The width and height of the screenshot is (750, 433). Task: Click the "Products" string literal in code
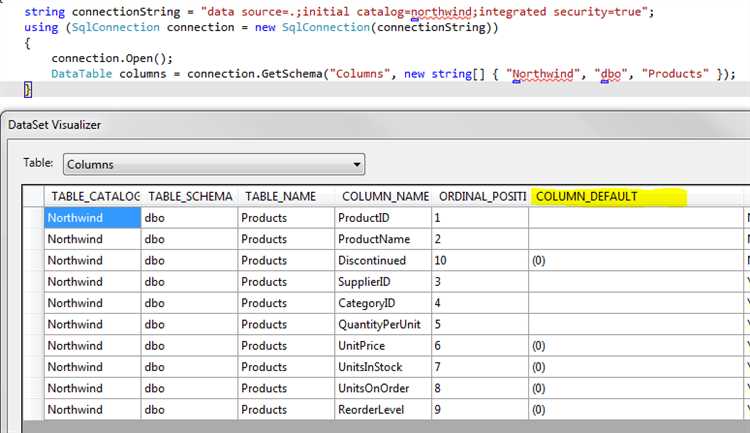(x=675, y=74)
